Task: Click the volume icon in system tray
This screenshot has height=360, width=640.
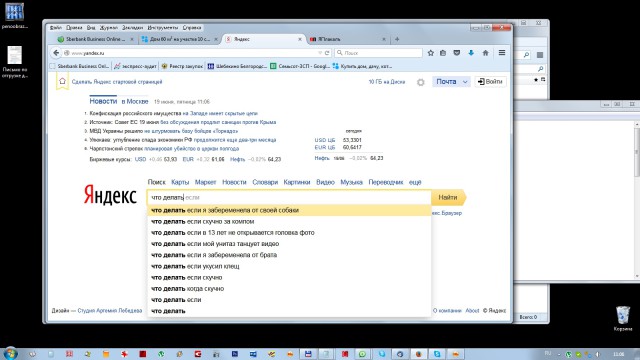Action: tap(598, 354)
